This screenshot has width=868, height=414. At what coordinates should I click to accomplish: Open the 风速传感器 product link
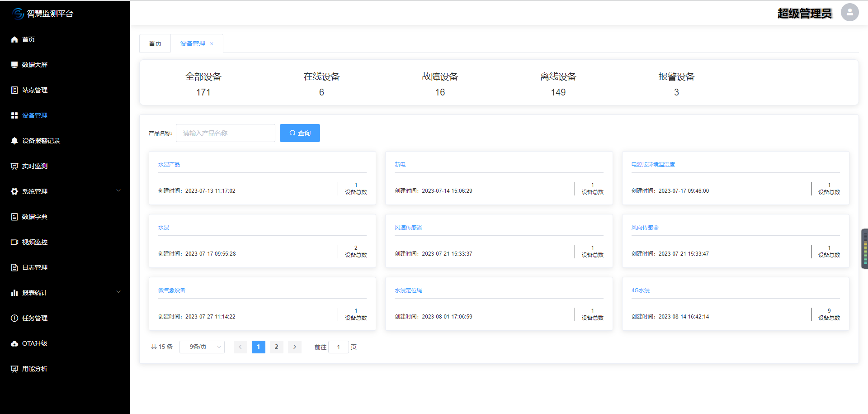(408, 228)
